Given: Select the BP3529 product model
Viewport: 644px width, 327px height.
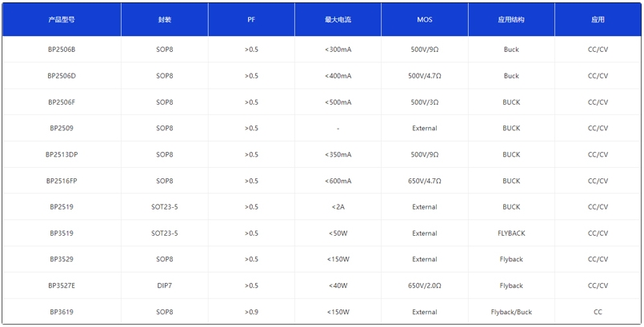Looking at the screenshot, I should pyautogui.click(x=62, y=259).
